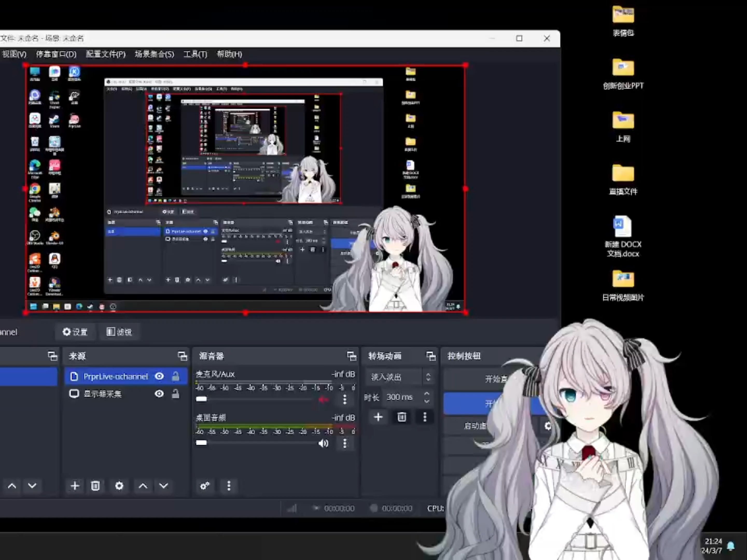Open the 直播文件 desktop folder

click(623, 180)
